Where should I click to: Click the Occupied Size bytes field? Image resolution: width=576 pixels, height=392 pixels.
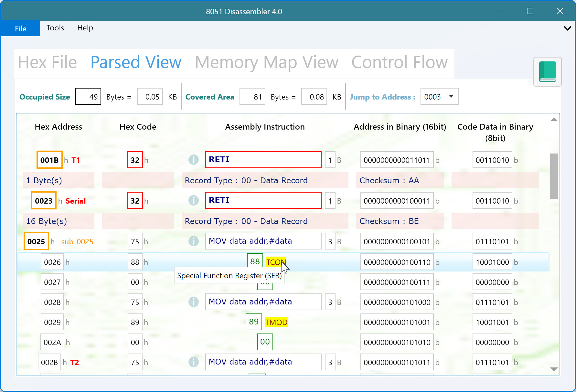coord(88,97)
